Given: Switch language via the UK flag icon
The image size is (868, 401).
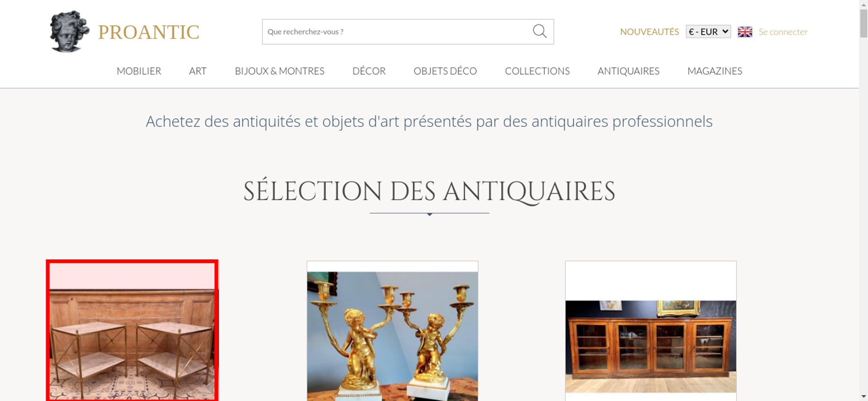Looking at the screenshot, I should tap(745, 32).
